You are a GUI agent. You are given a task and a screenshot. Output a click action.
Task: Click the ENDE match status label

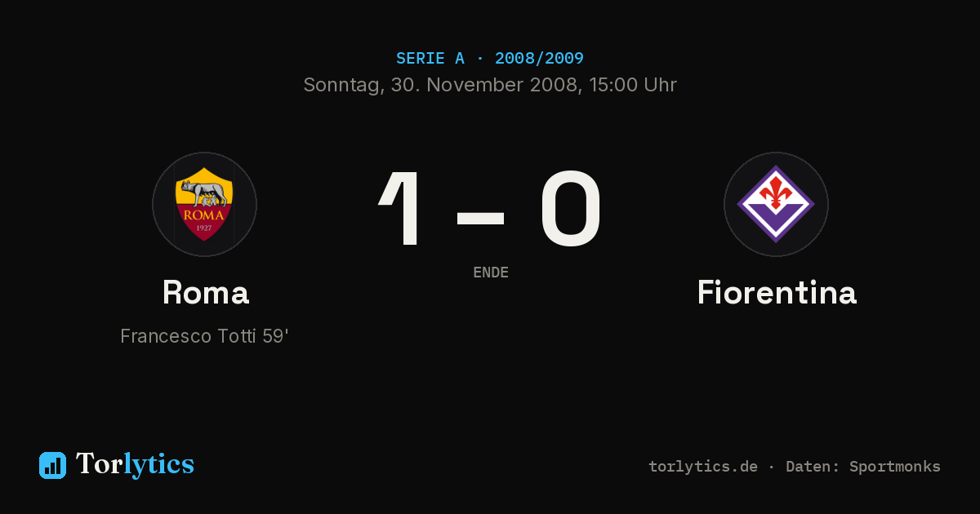click(491, 273)
